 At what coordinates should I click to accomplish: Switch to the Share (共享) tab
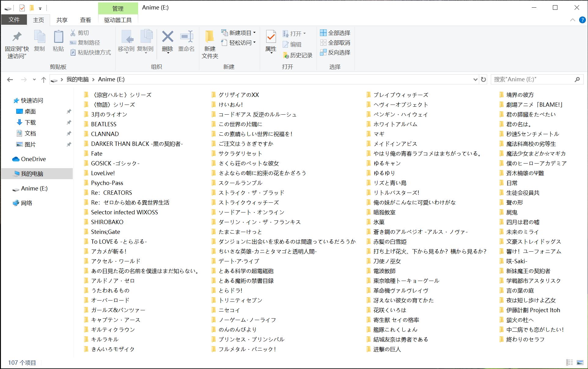tap(62, 20)
